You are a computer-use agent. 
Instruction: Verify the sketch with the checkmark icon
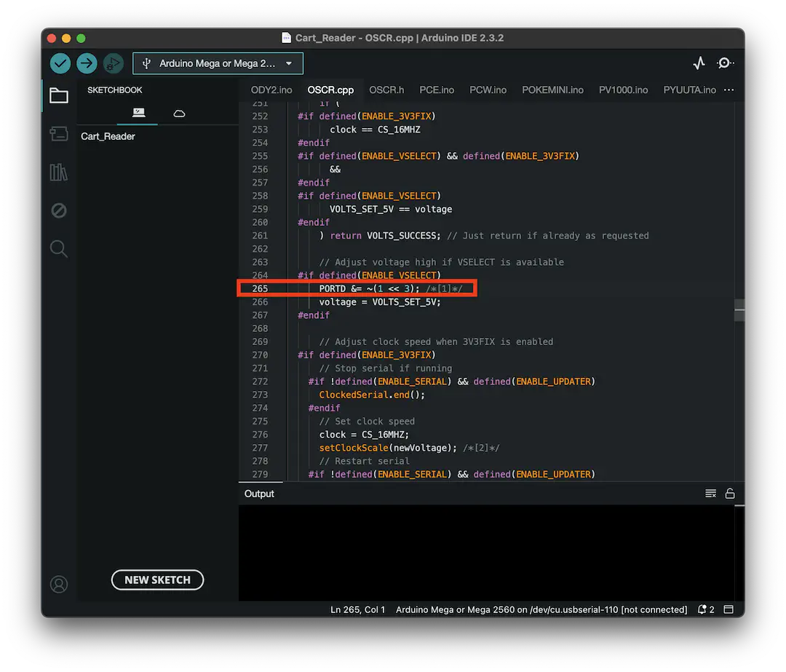click(x=60, y=63)
